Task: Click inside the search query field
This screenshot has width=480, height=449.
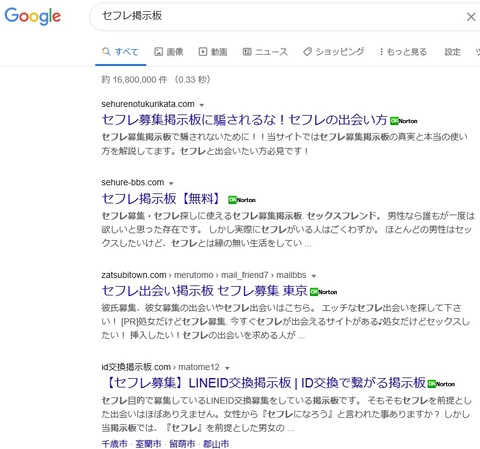Action: click(277, 16)
